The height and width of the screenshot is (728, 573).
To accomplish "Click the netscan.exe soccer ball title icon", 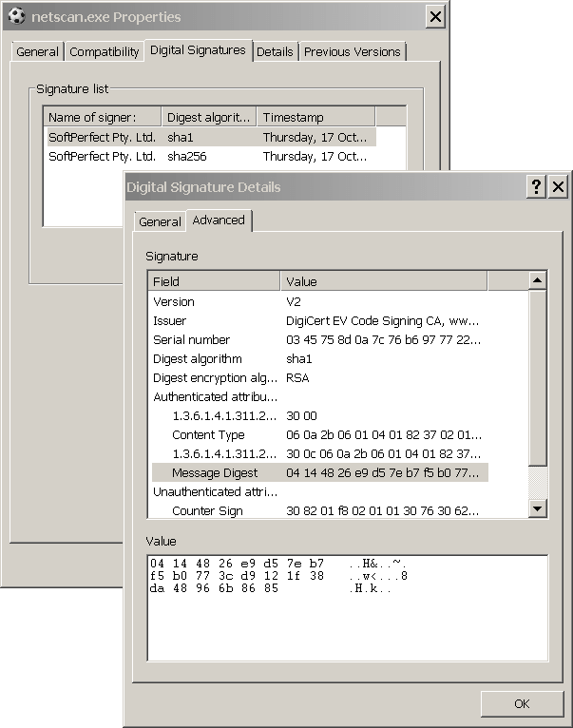I will point(17,17).
